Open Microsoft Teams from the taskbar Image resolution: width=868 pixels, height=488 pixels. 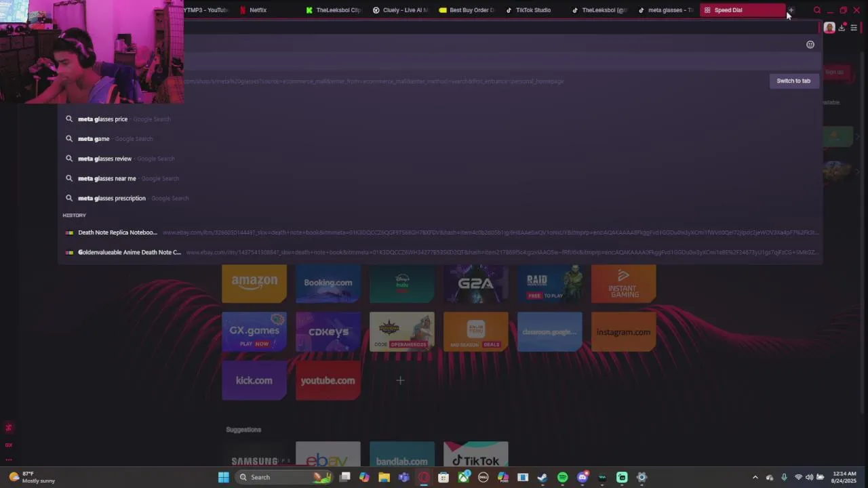pos(403,477)
